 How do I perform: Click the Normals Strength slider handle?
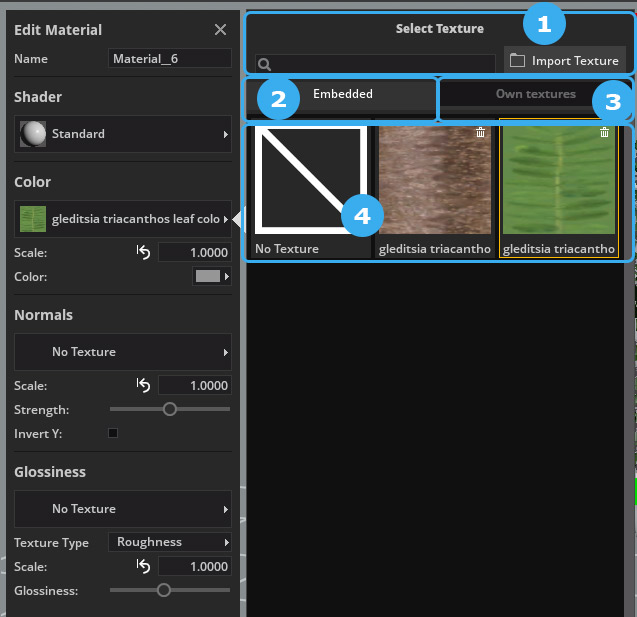coord(169,409)
